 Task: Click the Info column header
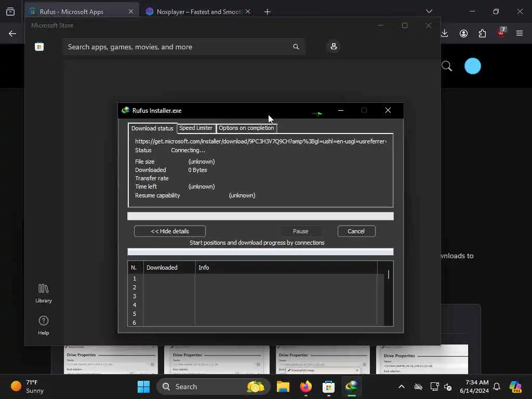[x=286, y=268]
